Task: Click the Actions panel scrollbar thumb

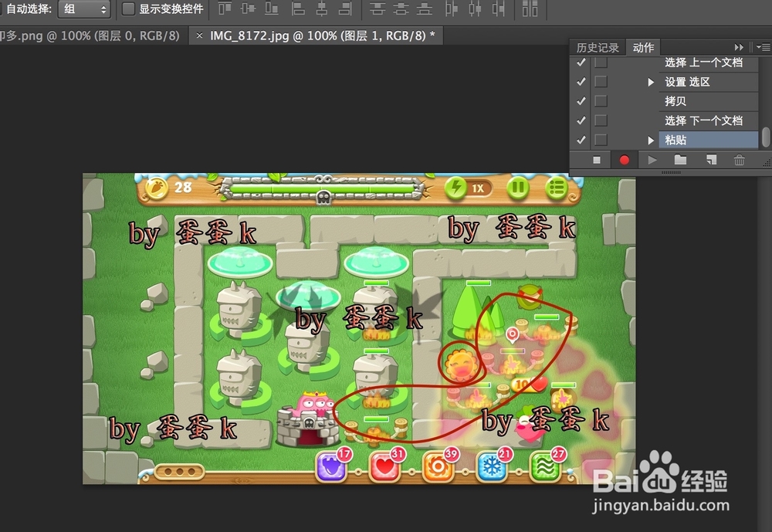Action: pyautogui.click(x=766, y=137)
